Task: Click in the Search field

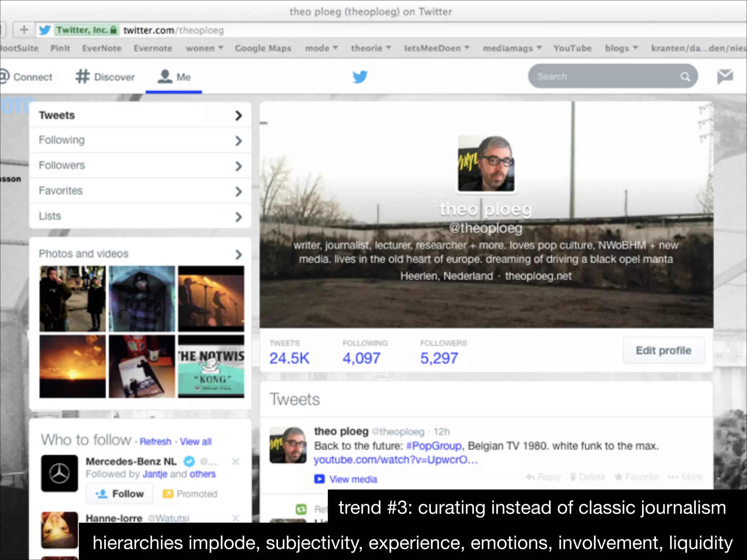Action: point(613,77)
